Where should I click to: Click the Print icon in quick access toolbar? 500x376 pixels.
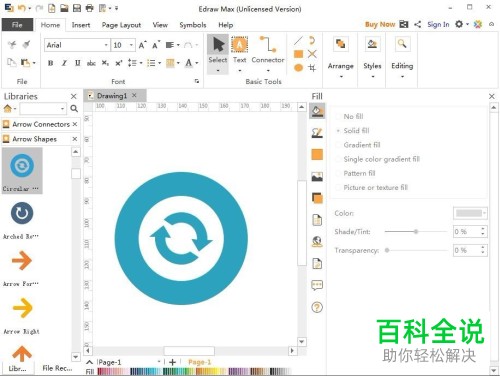pos(89,8)
